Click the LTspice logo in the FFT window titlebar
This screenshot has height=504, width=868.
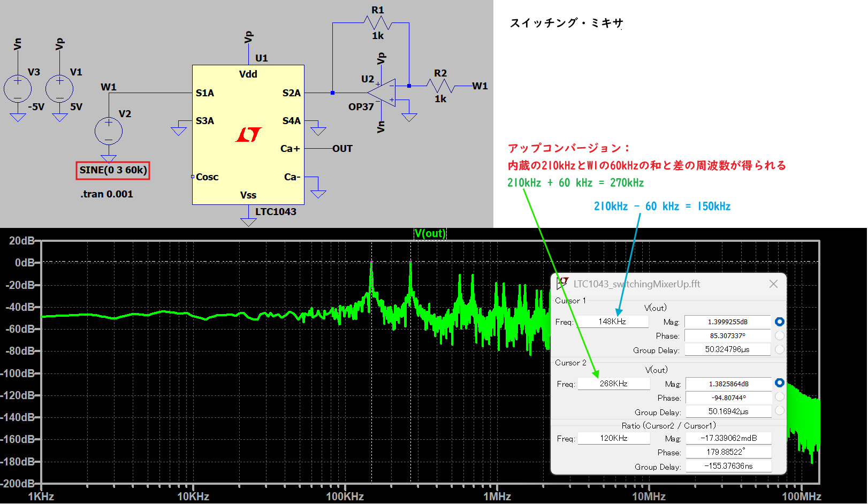tap(563, 284)
